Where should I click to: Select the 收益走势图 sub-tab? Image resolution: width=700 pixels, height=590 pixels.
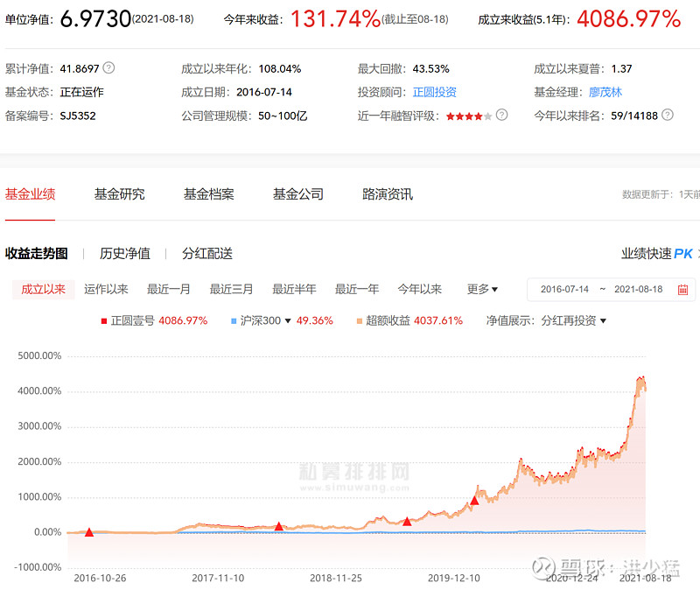click(x=37, y=254)
